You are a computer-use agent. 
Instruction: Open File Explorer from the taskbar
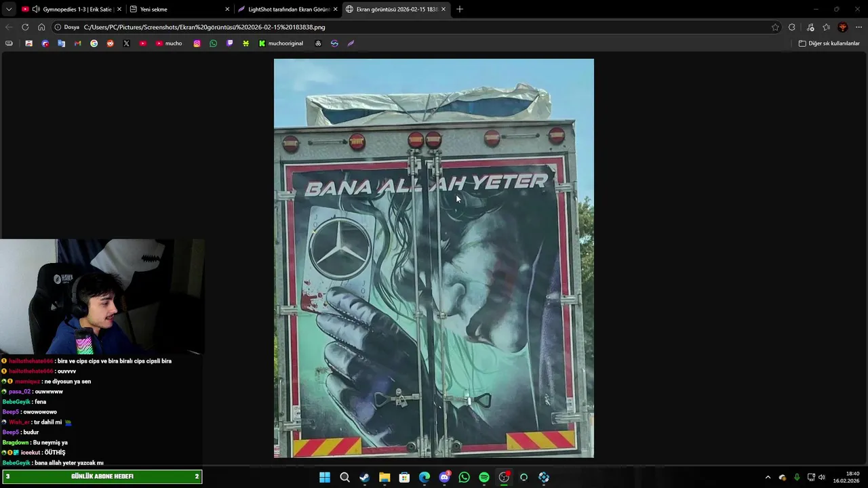tap(384, 477)
